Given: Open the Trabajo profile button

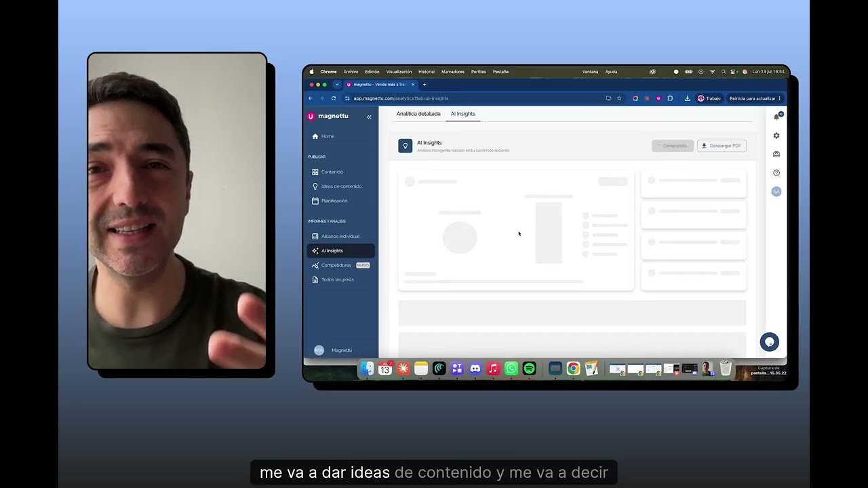Looking at the screenshot, I should click(709, 98).
